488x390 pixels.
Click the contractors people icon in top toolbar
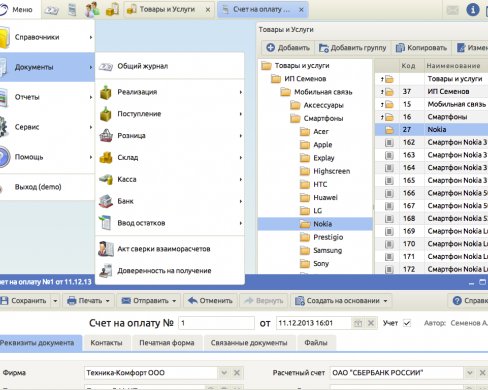coord(92,10)
